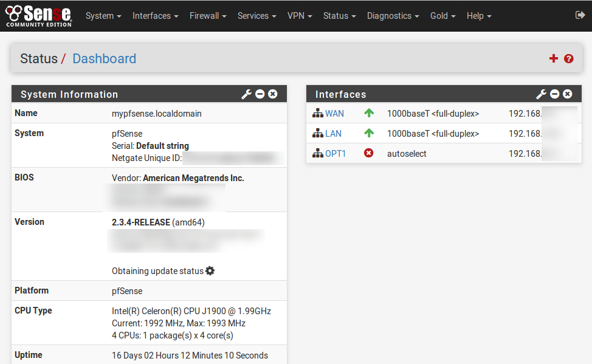Viewport: 592px width, 364px height.
Task: Open the Gold menu
Action: (443, 16)
